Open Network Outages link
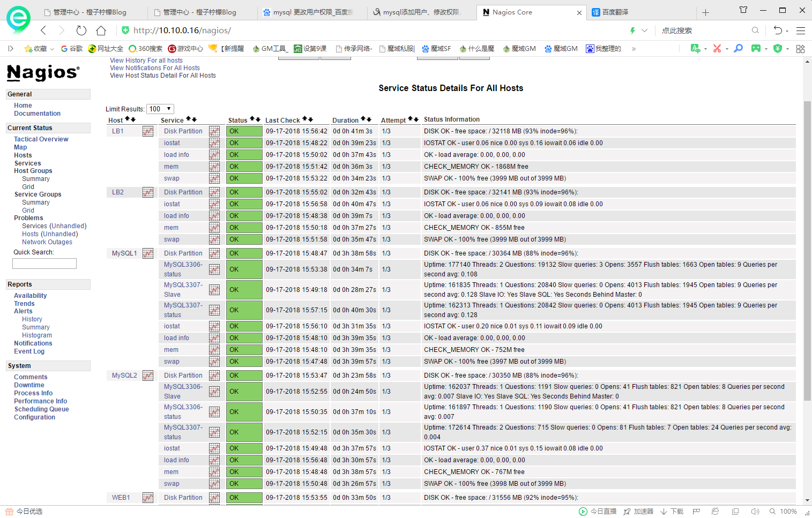The height and width of the screenshot is (518, 812). (47, 242)
